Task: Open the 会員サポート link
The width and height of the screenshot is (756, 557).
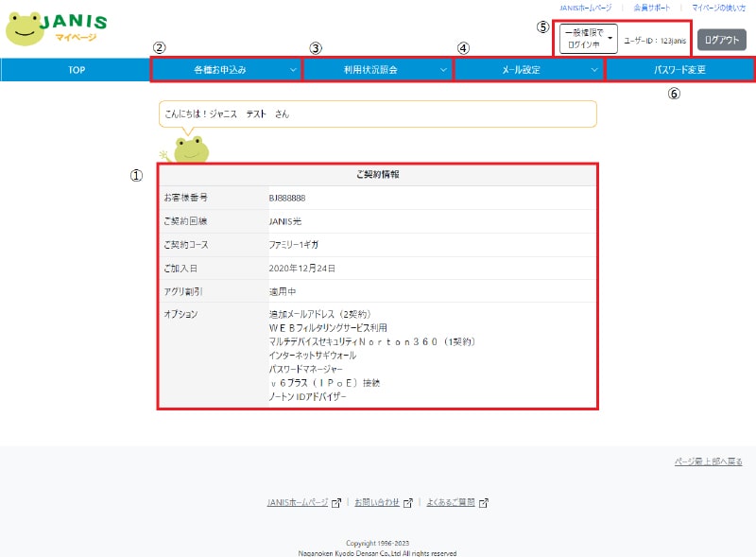Action: (652, 8)
